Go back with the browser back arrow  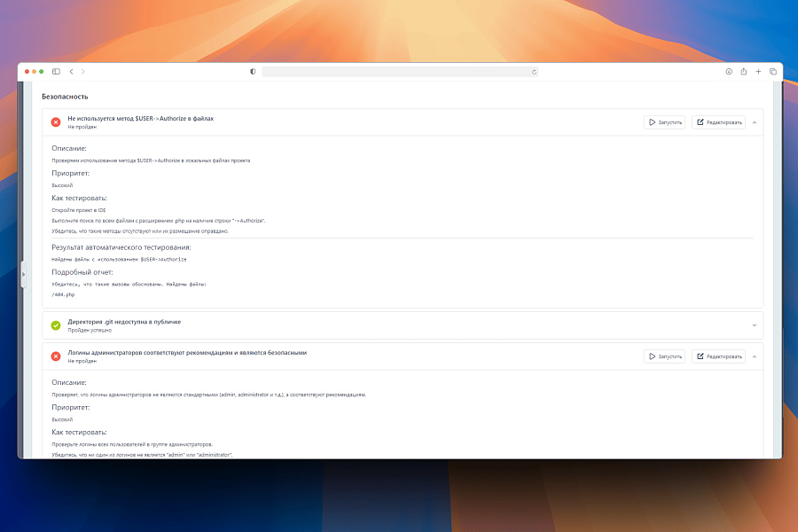(x=71, y=72)
